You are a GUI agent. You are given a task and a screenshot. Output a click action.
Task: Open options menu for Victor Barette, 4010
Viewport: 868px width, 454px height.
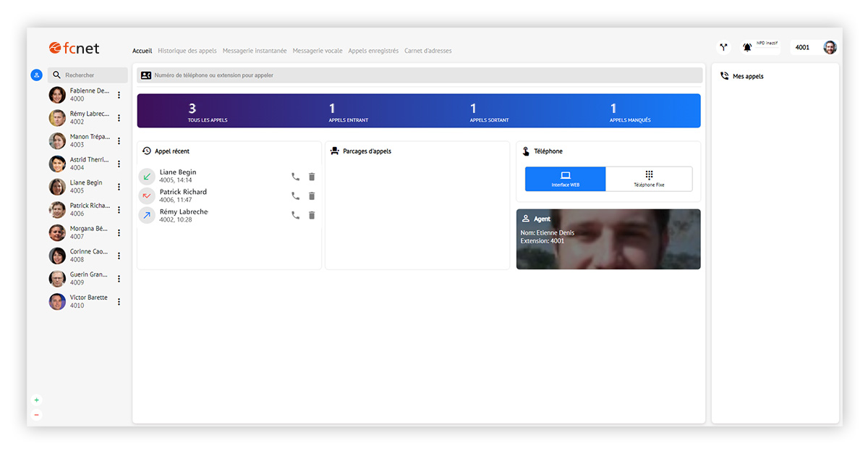click(119, 301)
